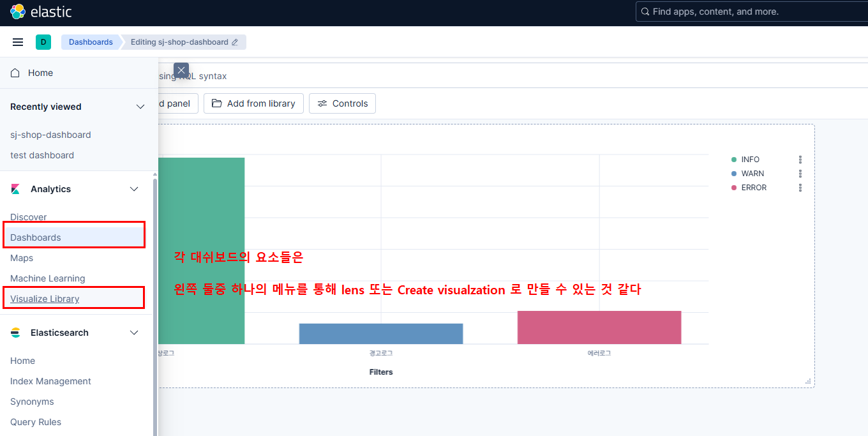Open options dots for WARN legend

pyautogui.click(x=800, y=174)
